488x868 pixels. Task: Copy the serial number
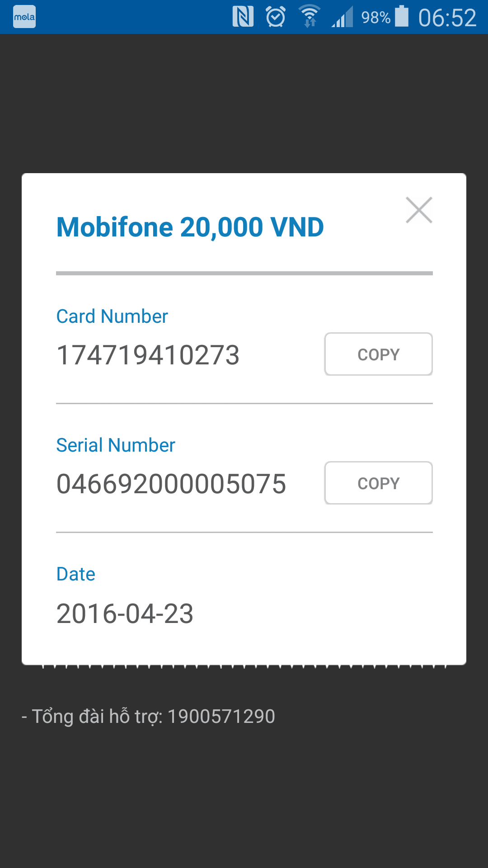tap(379, 483)
